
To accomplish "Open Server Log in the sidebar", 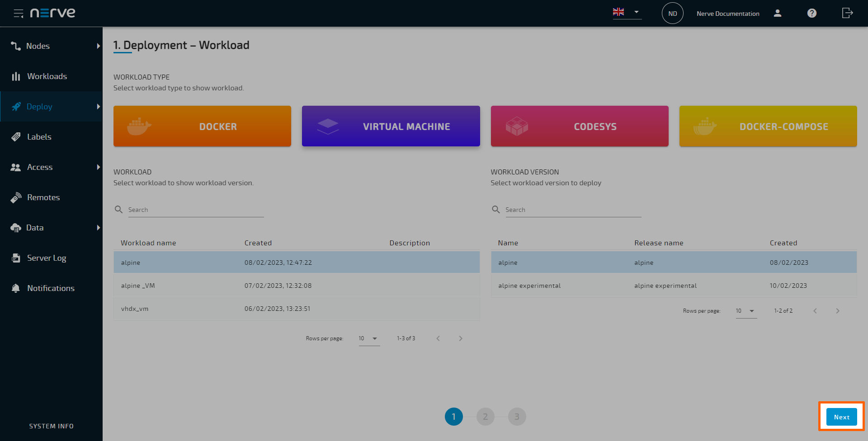I will pyautogui.click(x=46, y=258).
